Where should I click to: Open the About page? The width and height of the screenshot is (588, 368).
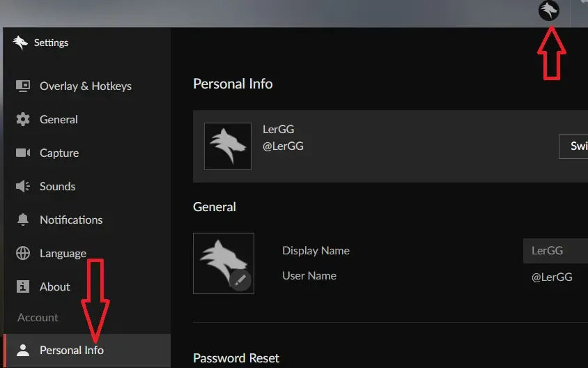click(55, 286)
